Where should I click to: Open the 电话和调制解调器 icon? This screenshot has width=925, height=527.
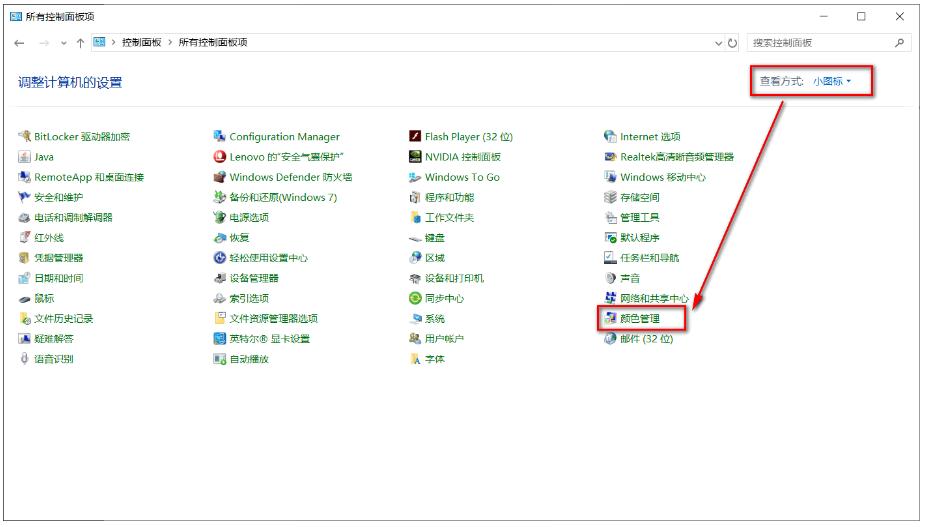(x=24, y=218)
